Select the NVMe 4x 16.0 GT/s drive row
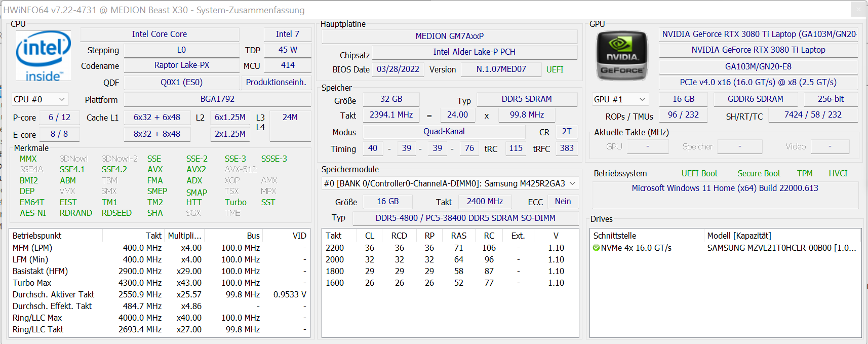This screenshot has width=868, height=344. pyautogui.click(x=725, y=248)
